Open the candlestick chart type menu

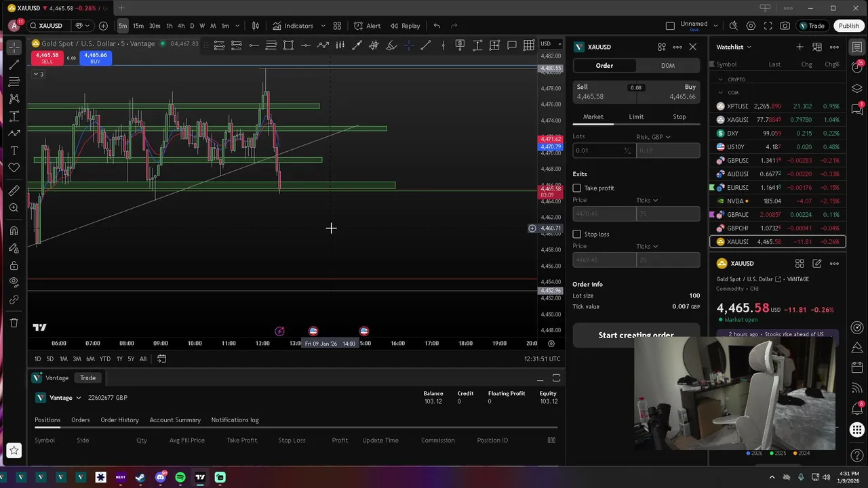tap(256, 26)
